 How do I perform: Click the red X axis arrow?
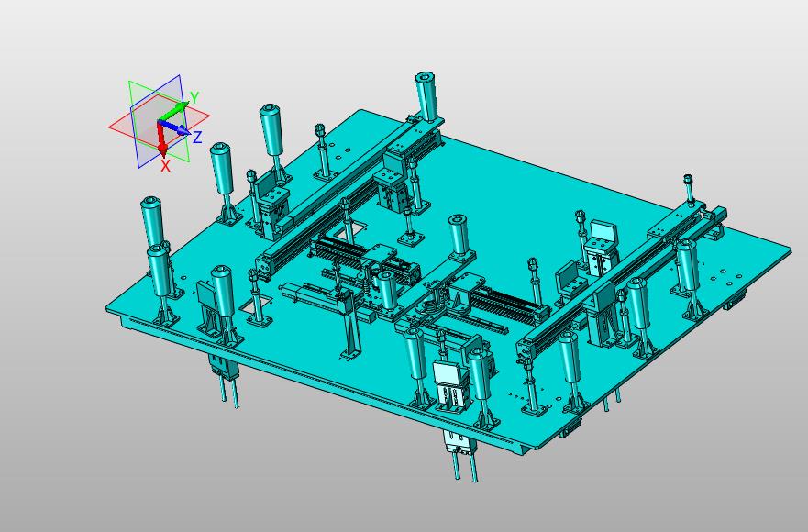point(161,140)
